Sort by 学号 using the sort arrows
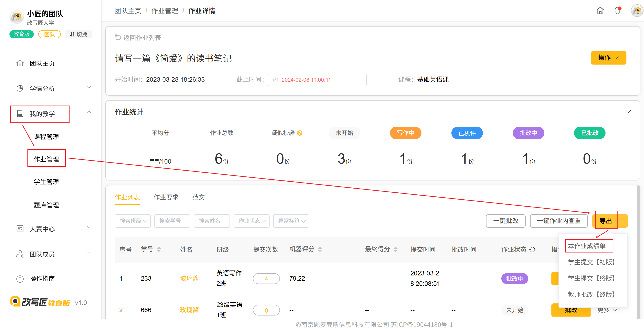Screen dimensions: 644x329 click(159, 250)
